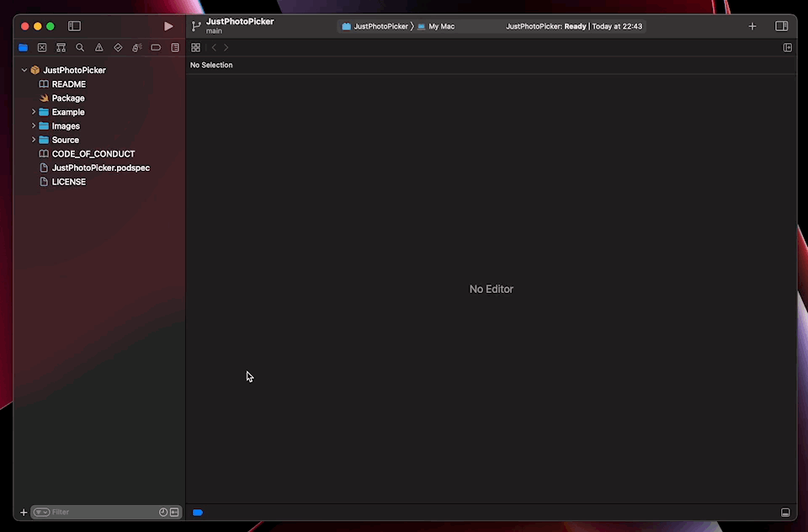Add a new file with navigator plus
This screenshot has width=808, height=532.
click(24, 512)
